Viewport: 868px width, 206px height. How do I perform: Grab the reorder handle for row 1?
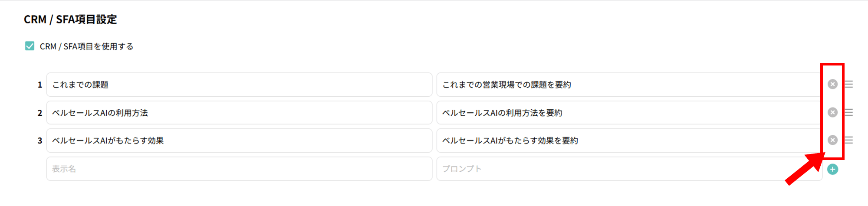point(849,84)
